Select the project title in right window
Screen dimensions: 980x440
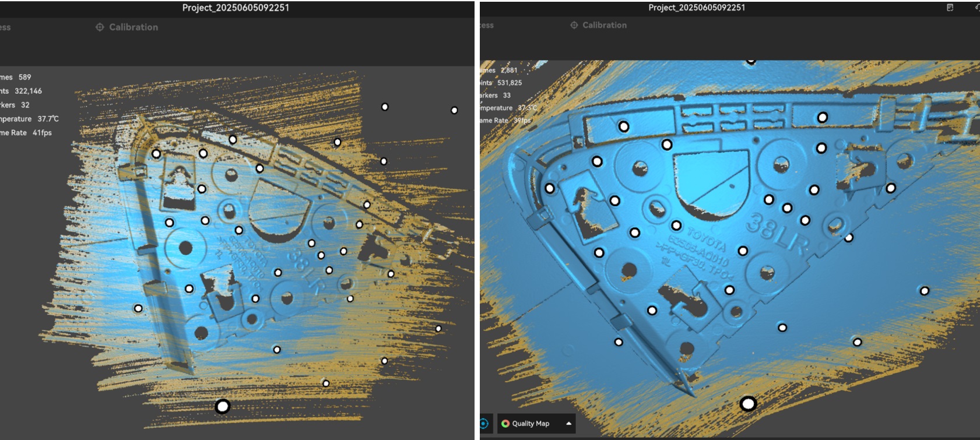coord(697,8)
